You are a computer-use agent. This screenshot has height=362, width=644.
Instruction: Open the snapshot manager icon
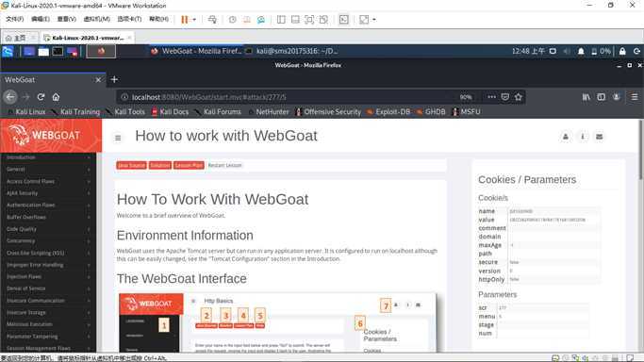(261, 19)
